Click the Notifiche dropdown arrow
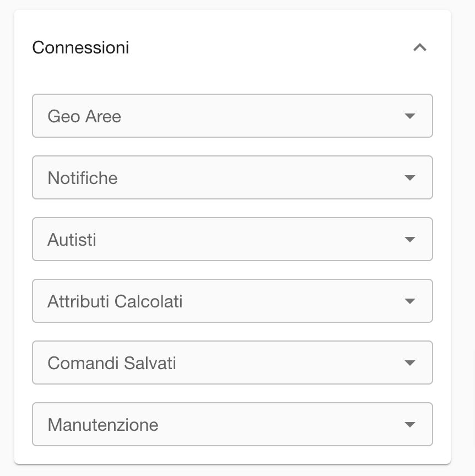The height and width of the screenshot is (476, 475). pos(409,178)
